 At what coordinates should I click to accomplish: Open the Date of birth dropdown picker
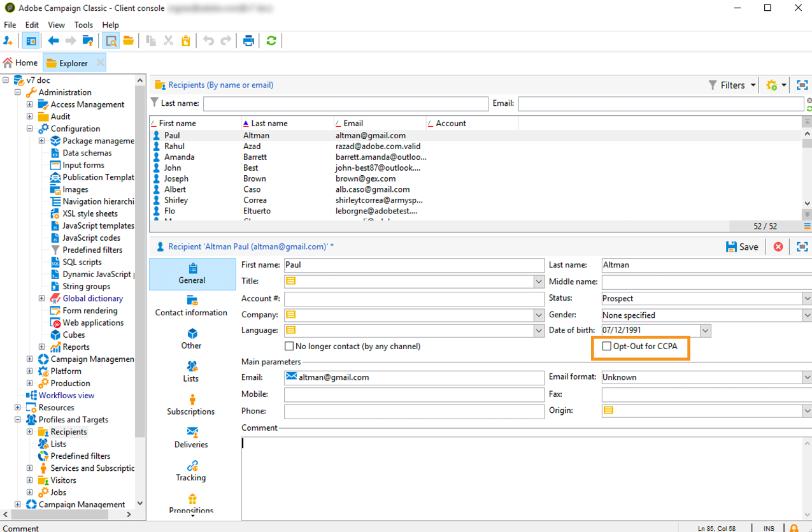pos(705,331)
